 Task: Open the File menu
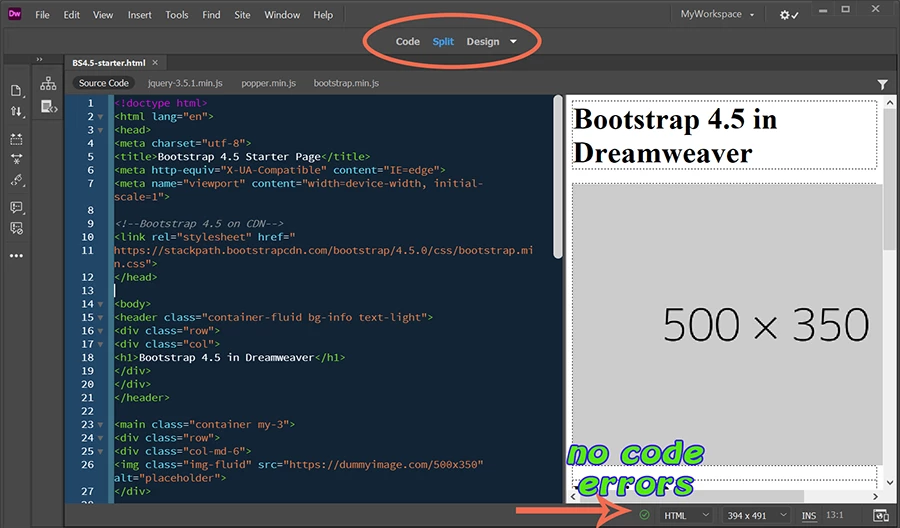click(x=42, y=15)
